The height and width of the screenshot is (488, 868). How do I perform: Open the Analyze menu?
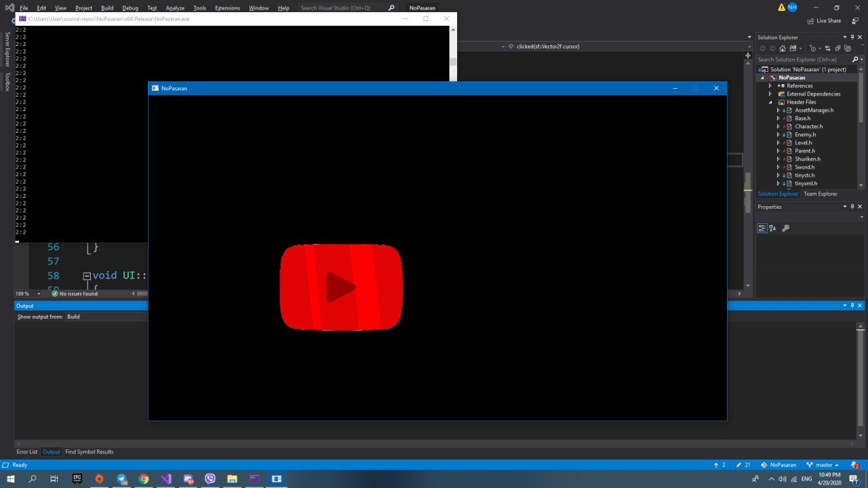pos(175,8)
